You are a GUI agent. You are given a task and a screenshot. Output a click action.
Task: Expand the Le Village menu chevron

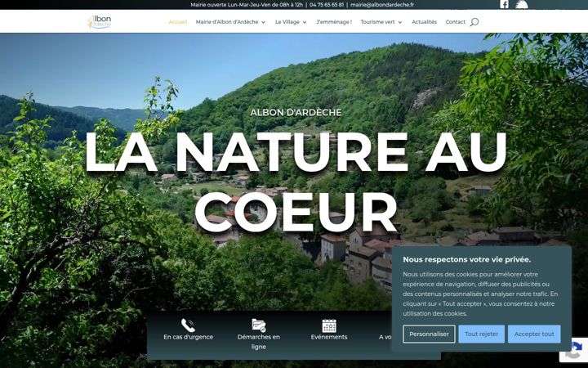click(x=305, y=23)
